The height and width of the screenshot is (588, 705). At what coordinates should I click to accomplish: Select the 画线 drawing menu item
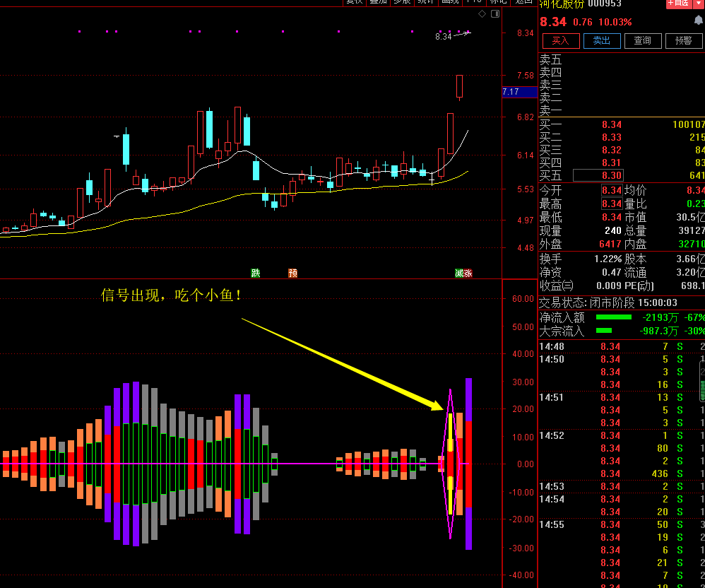[x=449, y=1]
